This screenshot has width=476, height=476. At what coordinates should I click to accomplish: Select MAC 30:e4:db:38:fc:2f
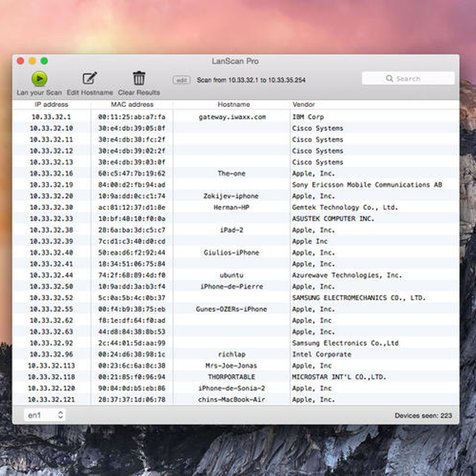pyautogui.click(x=132, y=140)
